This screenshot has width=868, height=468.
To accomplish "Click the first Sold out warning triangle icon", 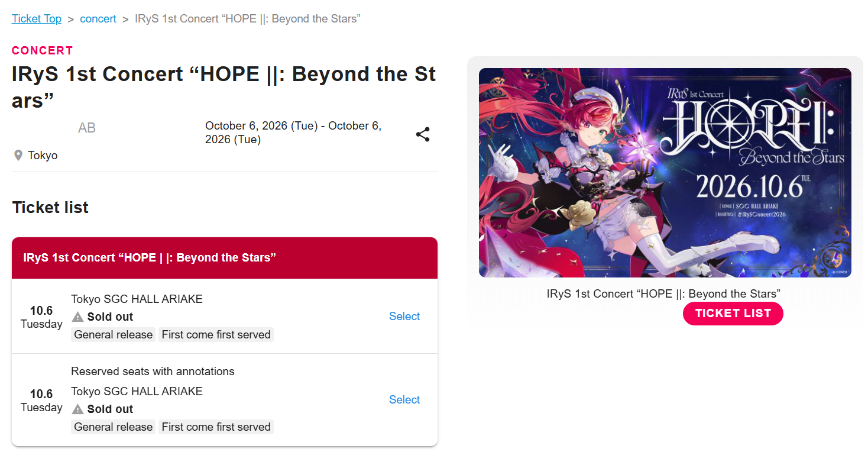I will pyautogui.click(x=77, y=317).
